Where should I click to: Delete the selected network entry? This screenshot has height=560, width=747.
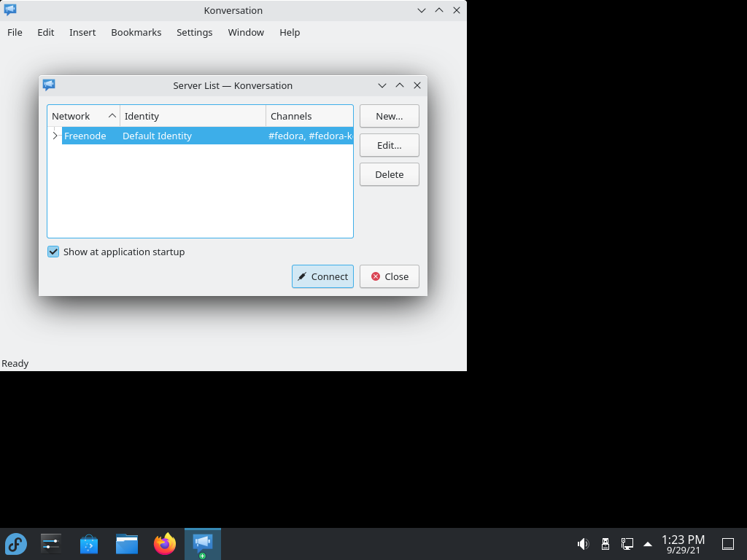(390, 174)
